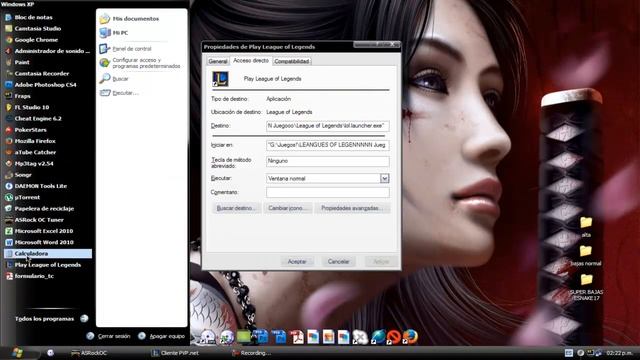Close the Propiedades de Play League dialog

(394, 44)
